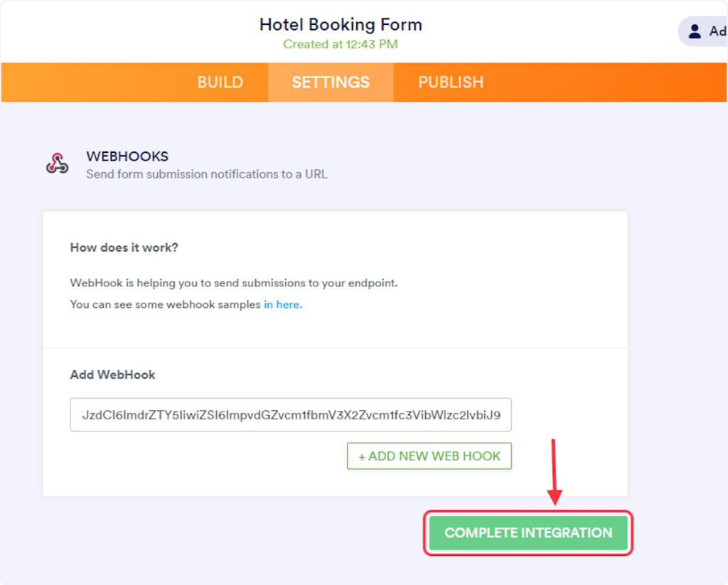The height and width of the screenshot is (585, 728).
Task: Click the "You can see some webhook samples" text
Action: coord(166,304)
